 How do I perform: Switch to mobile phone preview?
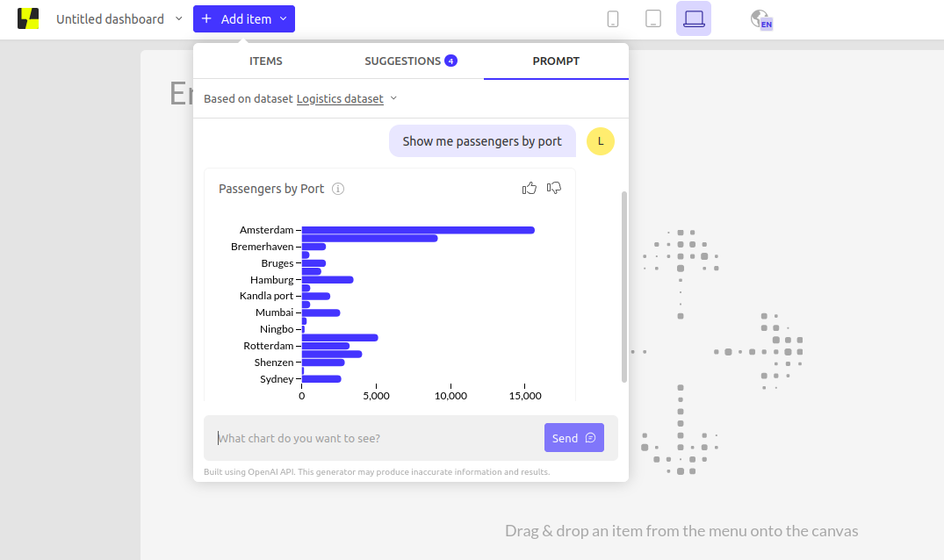click(x=613, y=18)
